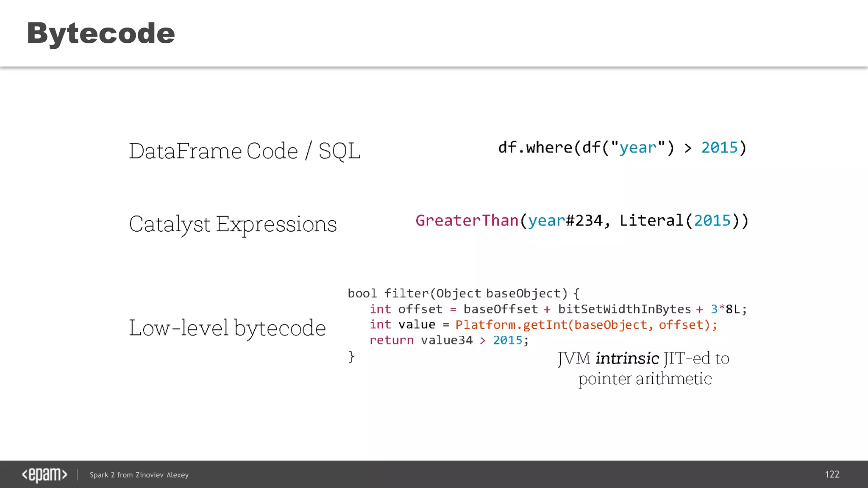Click the return value34 statement

point(449,341)
